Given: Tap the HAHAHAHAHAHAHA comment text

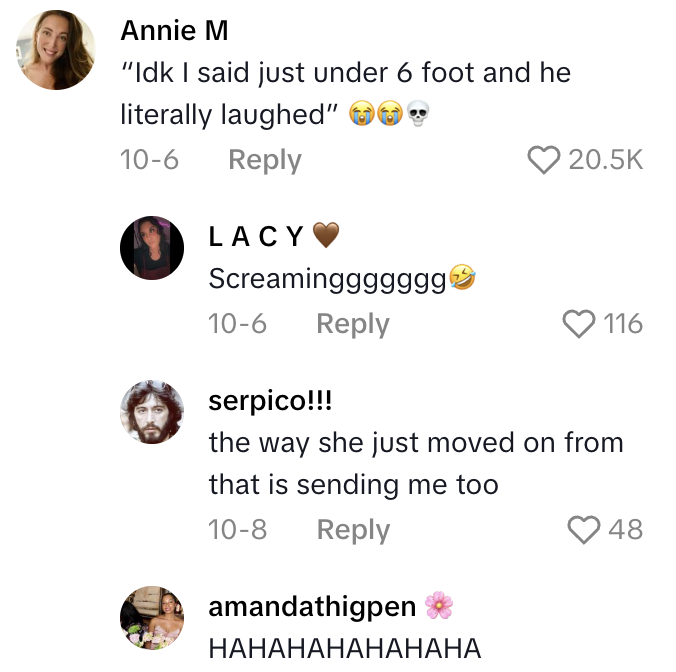Looking at the screenshot, I should click(x=345, y=648).
